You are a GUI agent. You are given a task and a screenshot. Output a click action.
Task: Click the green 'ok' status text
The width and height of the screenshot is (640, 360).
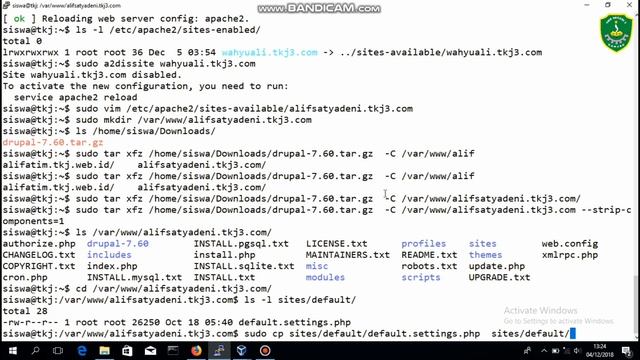(19, 19)
